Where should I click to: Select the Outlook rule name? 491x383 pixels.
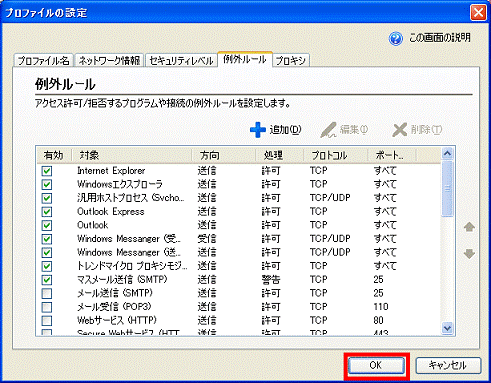(x=93, y=225)
